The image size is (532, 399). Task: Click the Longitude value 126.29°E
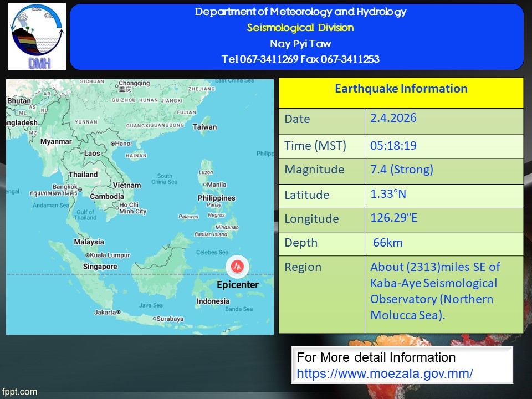point(394,218)
